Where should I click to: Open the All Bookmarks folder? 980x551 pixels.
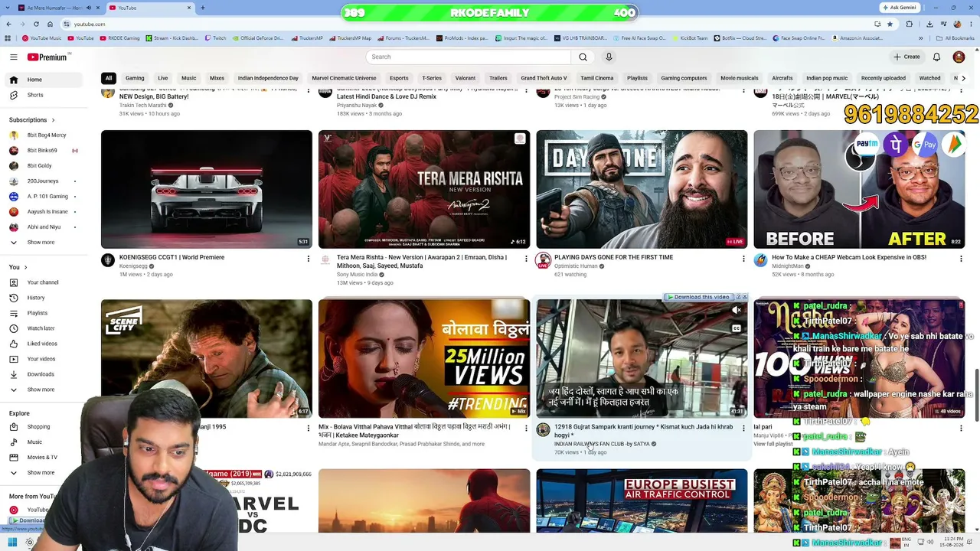click(x=956, y=37)
